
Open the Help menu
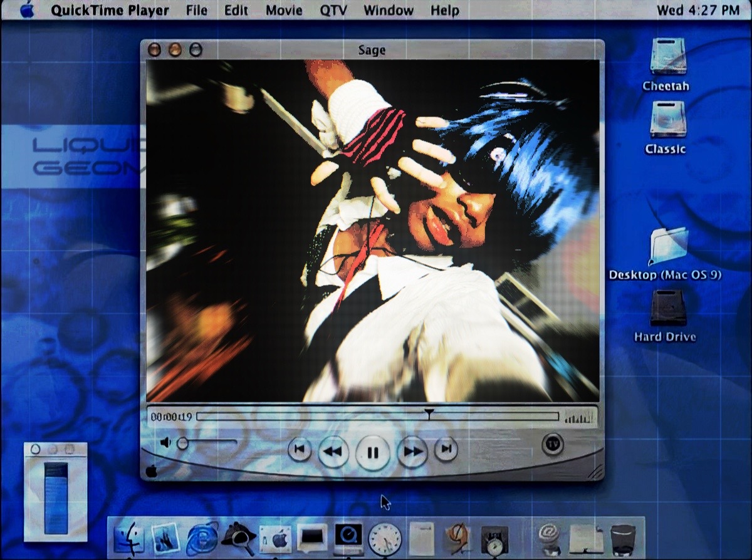click(x=445, y=11)
